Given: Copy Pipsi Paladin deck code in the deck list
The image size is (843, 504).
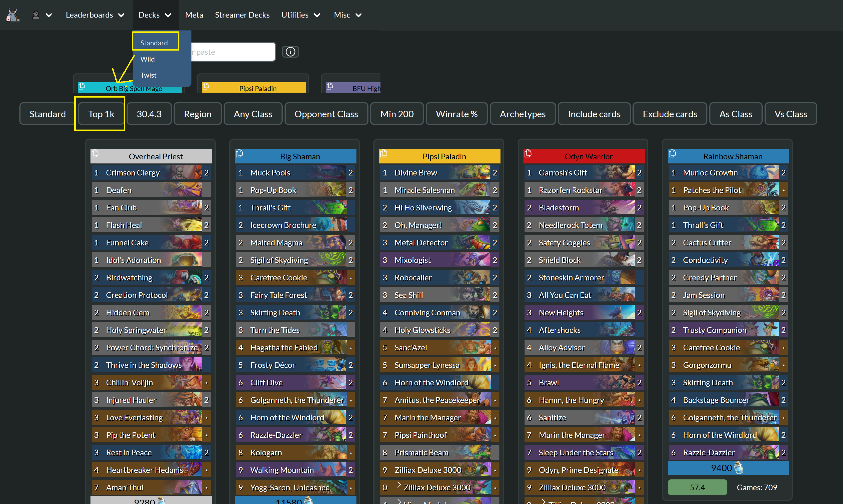Looking at the screenshot, I should pos(384,154).
